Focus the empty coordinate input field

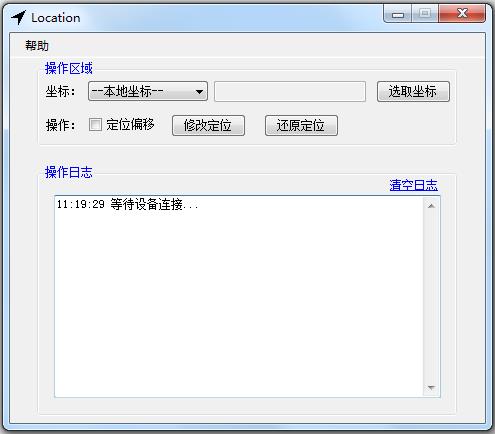(290, 91)
